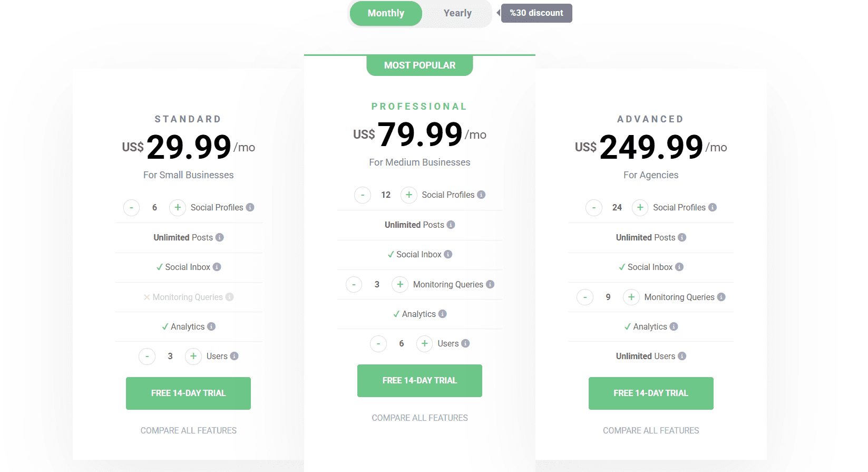Start the free 14-day trial for Advanced
Screen dimensions: 868x472
[651, 393]
